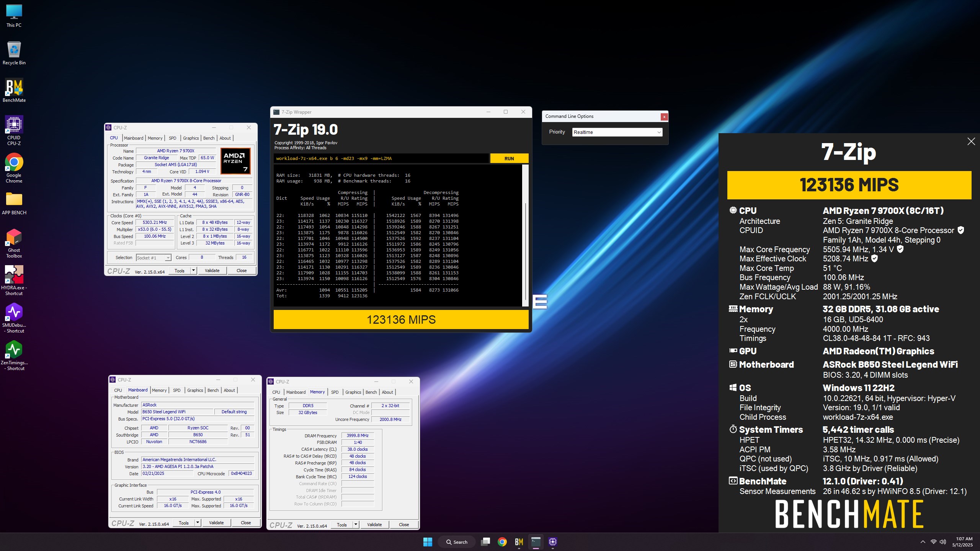The width and height of the screenshot is (980, 551).
Task: Click BenchMate icon in taskbar
Action: click(519, 542)
